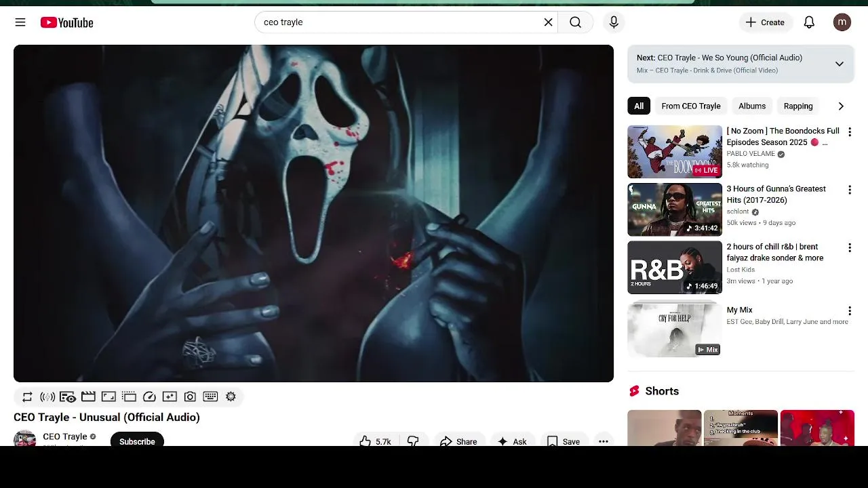Toggle the loop video icon below the player
The image size is (868, 488).
pos(27,396)
